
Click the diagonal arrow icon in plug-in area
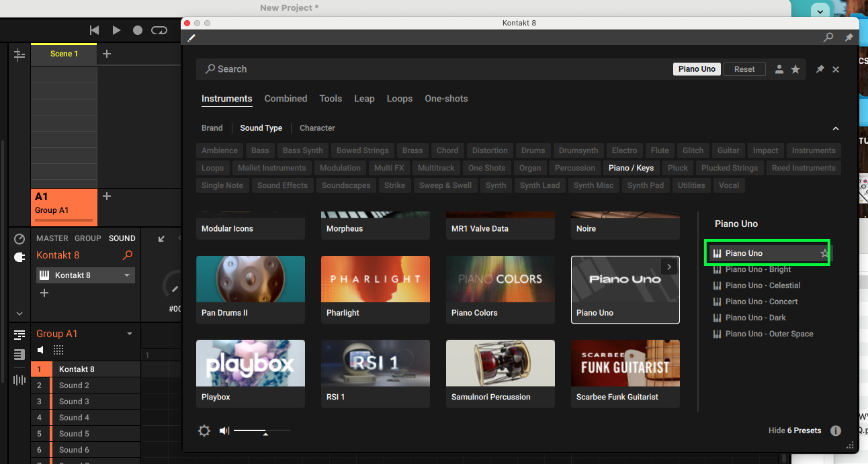coord(161,238)
